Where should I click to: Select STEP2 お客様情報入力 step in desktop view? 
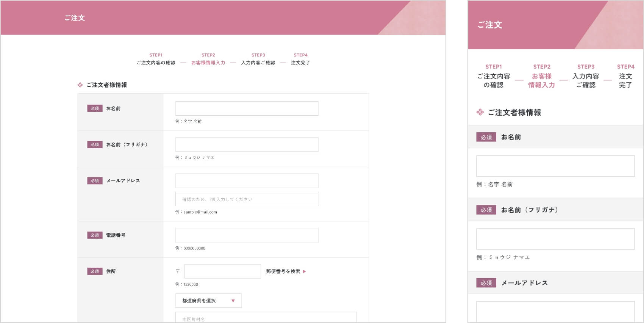point(208,60)
